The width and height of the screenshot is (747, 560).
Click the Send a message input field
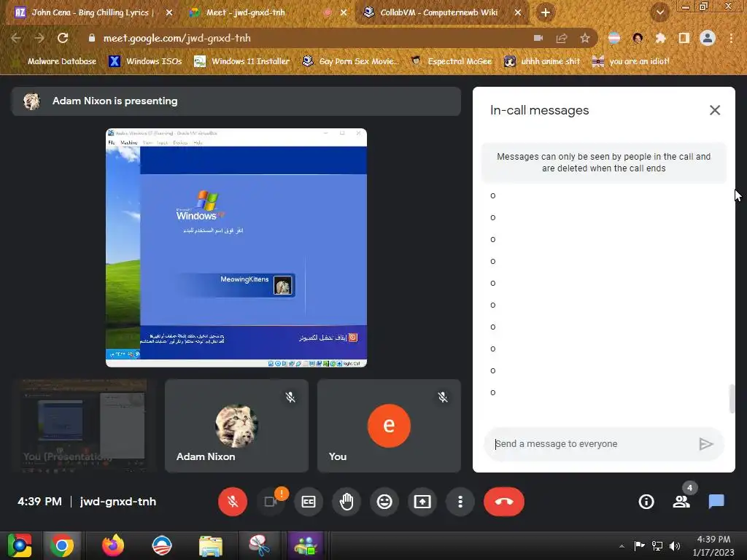click(x=591, y=444)
